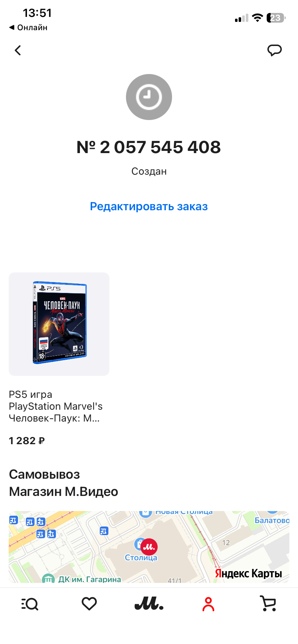Open the shopping cart icon
This screenshot has height=644, width=298.
(268, 604)
